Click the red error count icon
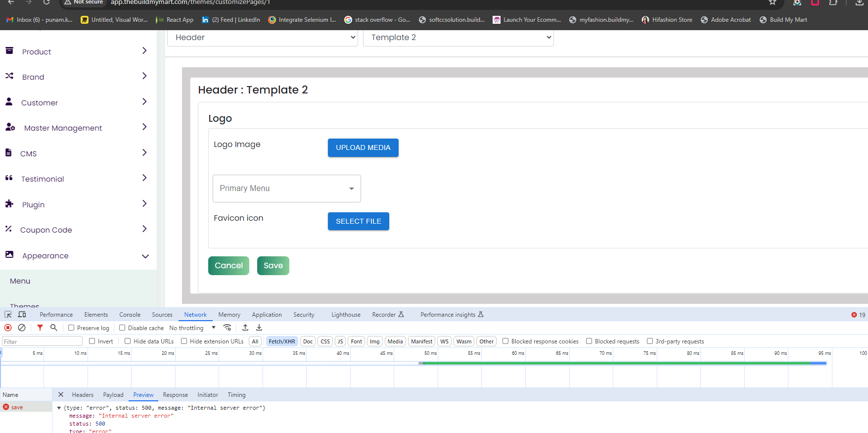The width and height of the screenshot is (868, 433). pyautogui.click(x=854, y=315)
